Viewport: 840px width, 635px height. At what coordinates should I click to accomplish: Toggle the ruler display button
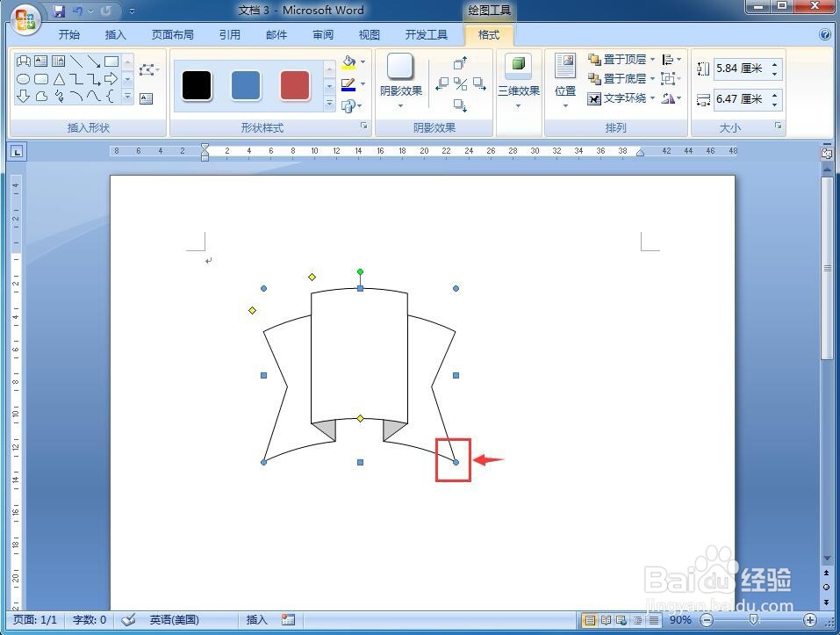pyautogui.click(x=827, y=153)
